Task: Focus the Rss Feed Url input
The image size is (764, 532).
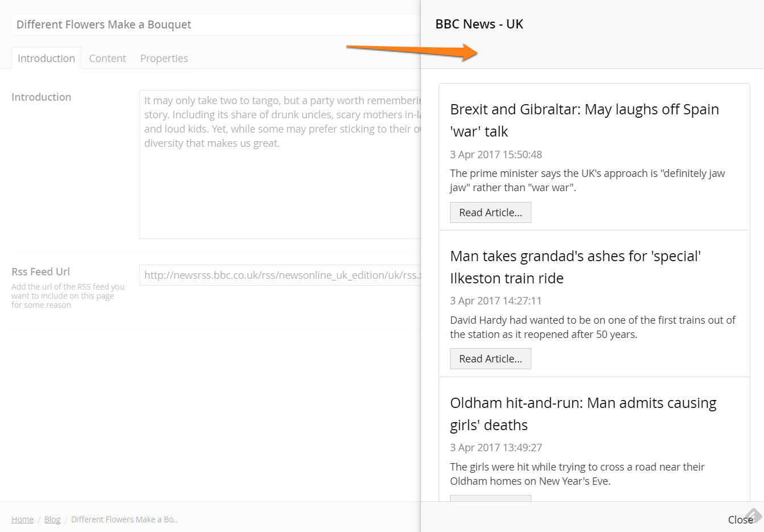Action: [x=280, y=275]
